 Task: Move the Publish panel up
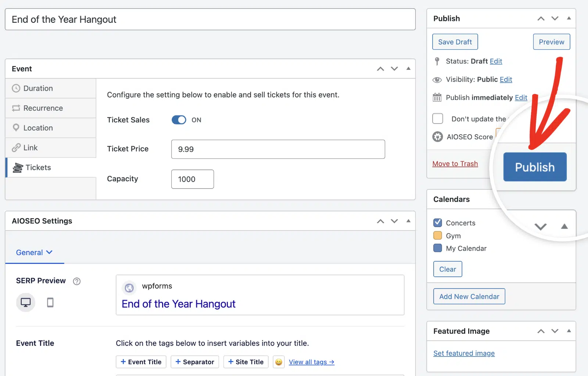click(541, 18)
